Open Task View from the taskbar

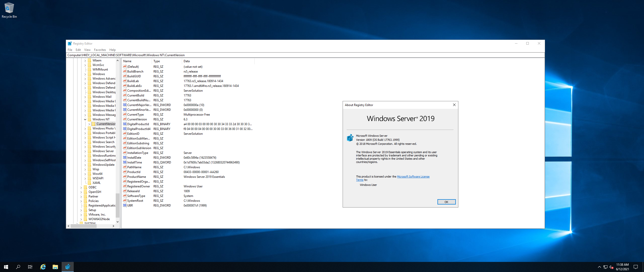point(30,267)
